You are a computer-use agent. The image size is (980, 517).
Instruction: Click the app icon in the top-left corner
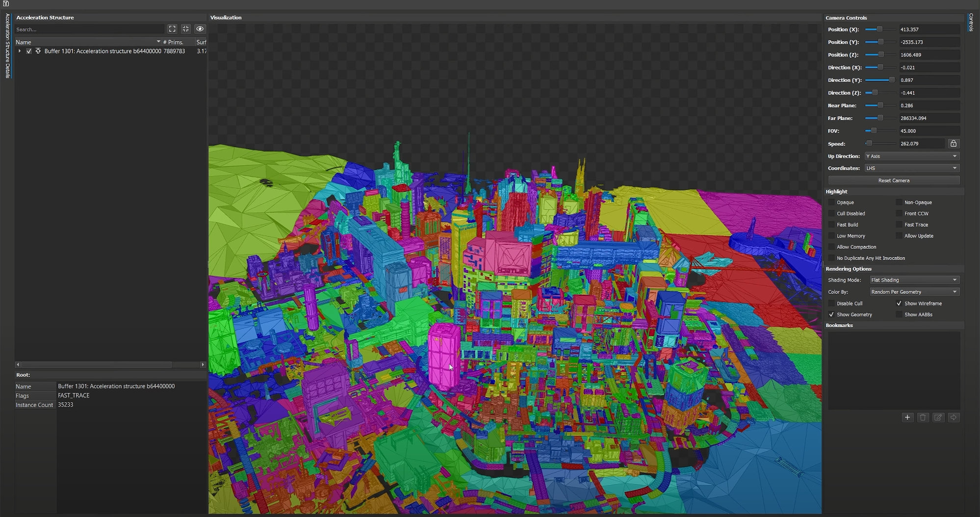pyautogui.click(x=6, y=3)
